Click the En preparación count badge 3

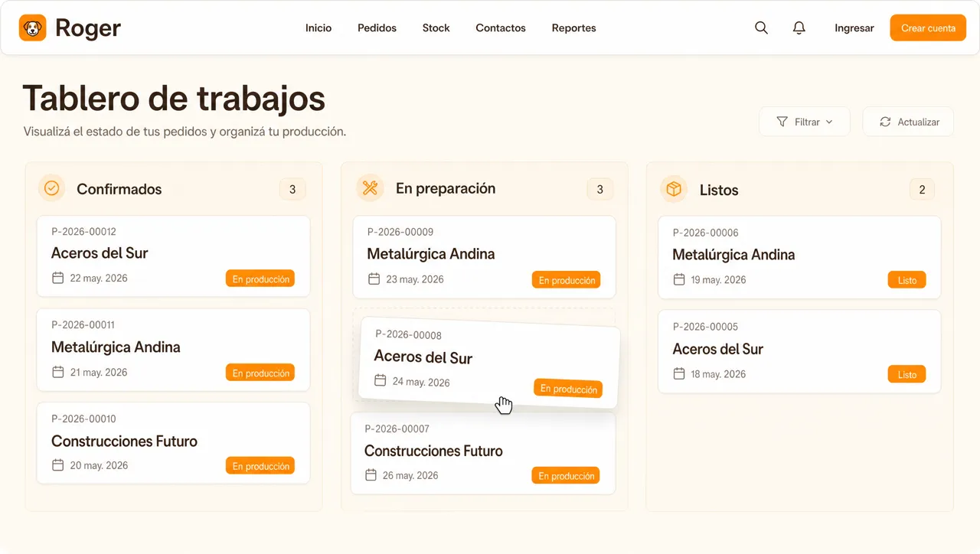(600, 189)
